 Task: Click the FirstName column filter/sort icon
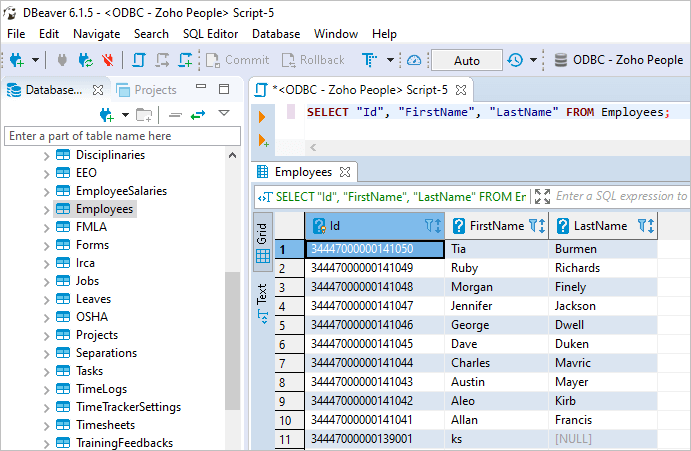(x=537, y=226)
